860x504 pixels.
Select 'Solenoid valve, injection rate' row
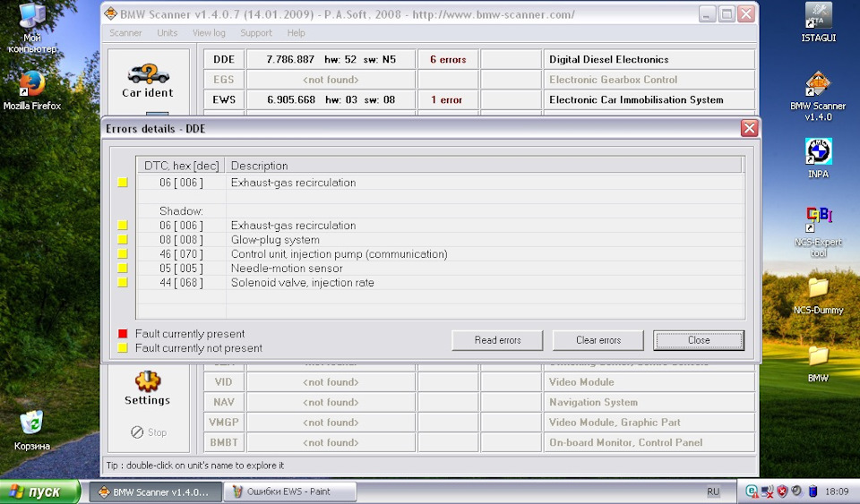441,282
